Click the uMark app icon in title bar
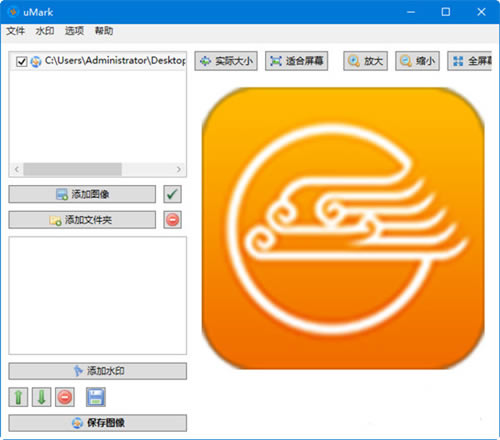 (x=13, y=12)
